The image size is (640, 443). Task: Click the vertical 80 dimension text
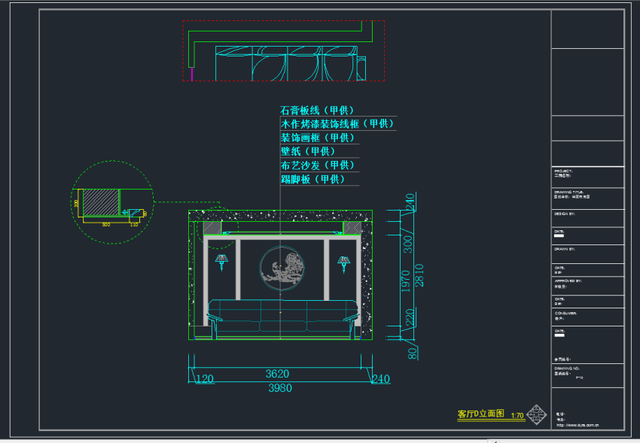pos(412,353)
